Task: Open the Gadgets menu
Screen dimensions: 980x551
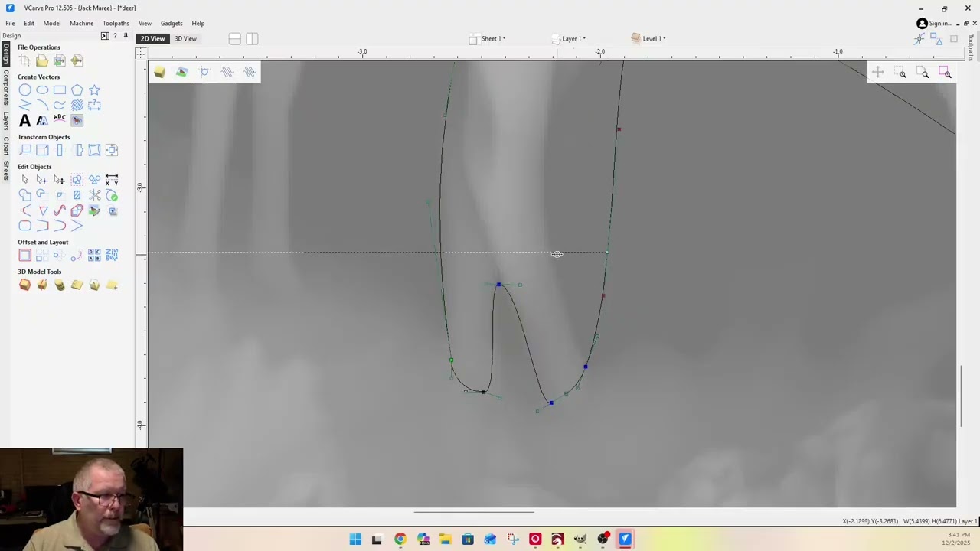Action: (171, 24)
